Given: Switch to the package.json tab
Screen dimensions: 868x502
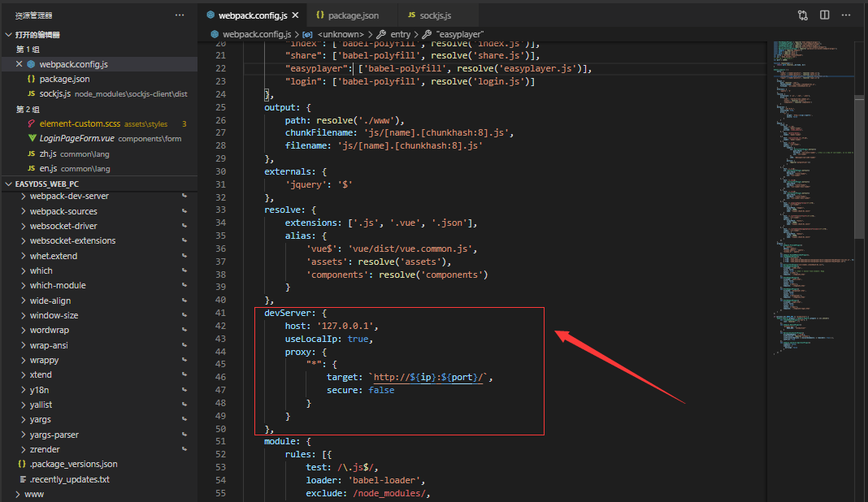Looking at the screenshot, I should [x=354, y=15].
